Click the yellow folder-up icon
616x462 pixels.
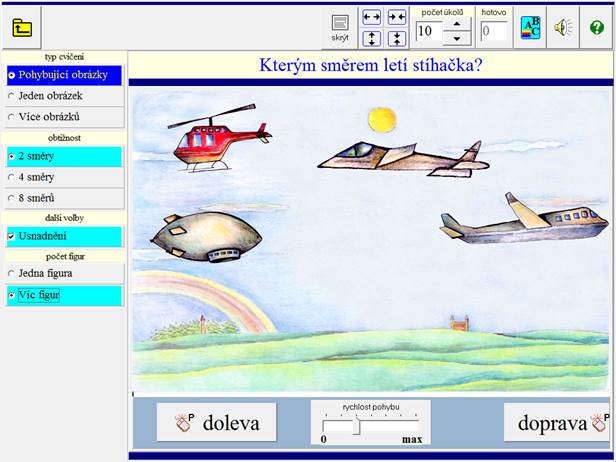[x=22, y=28]
